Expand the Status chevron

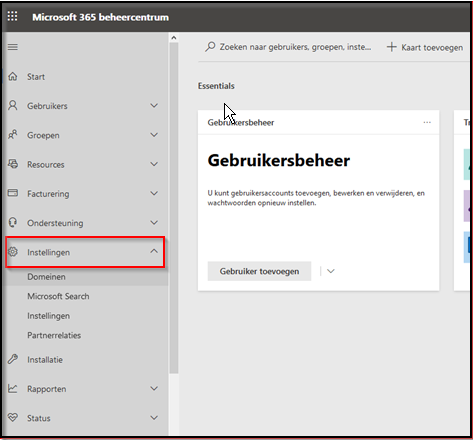[x=154, y=418]
